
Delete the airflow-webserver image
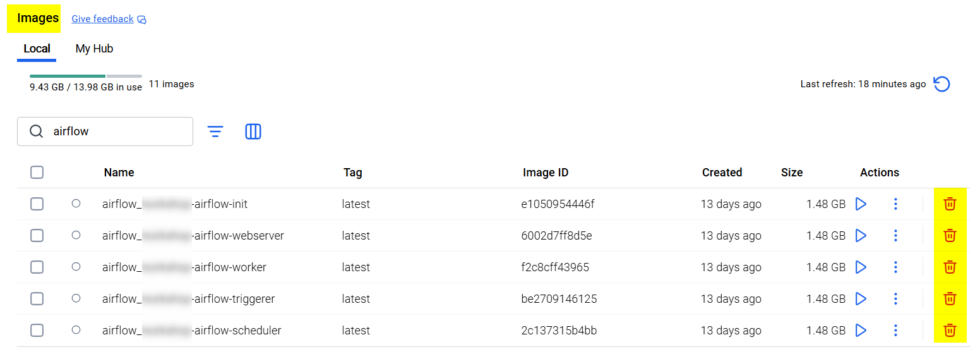tap(950, 235)
